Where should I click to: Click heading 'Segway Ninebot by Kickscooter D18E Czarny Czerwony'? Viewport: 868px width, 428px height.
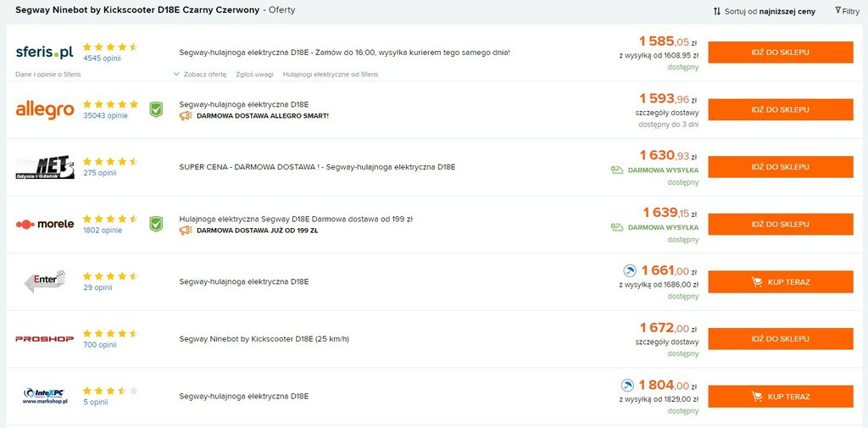[137, 10]
